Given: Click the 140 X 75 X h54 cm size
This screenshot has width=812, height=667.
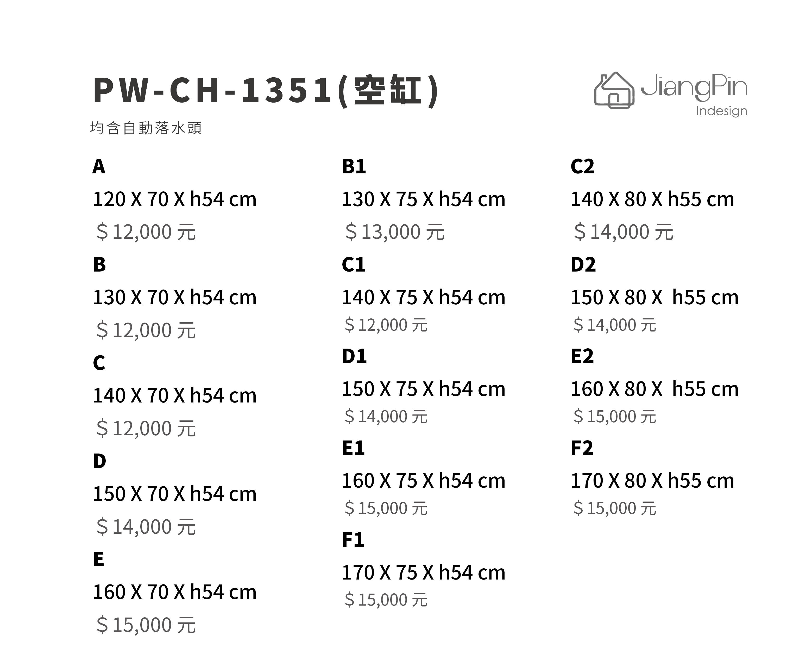Looking at the screenshot, I should [424, 297].
